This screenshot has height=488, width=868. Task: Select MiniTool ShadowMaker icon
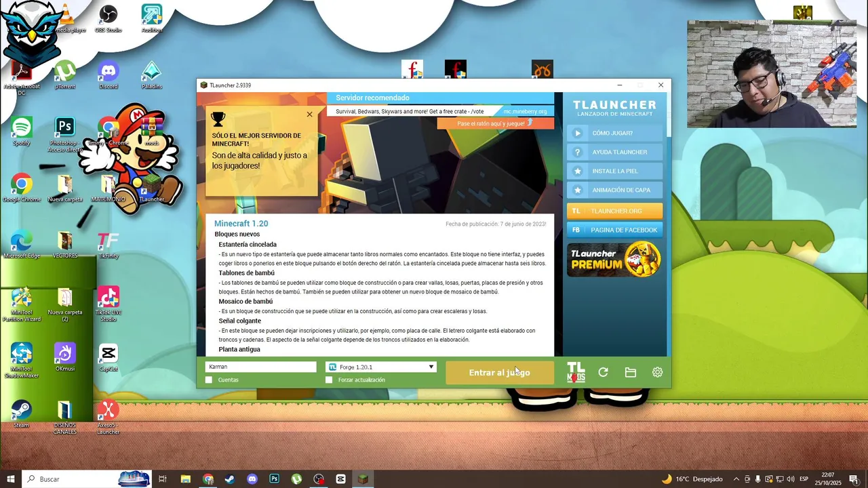[22, 361]
